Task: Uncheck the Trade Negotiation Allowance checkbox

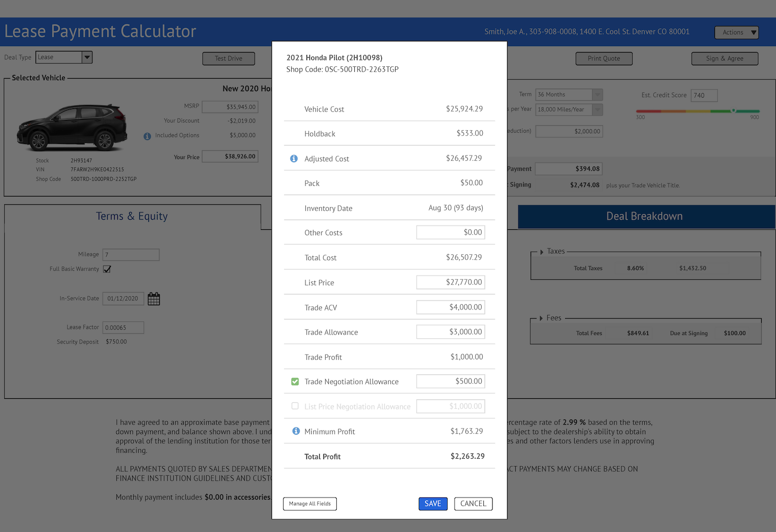Action: [295, 381]
